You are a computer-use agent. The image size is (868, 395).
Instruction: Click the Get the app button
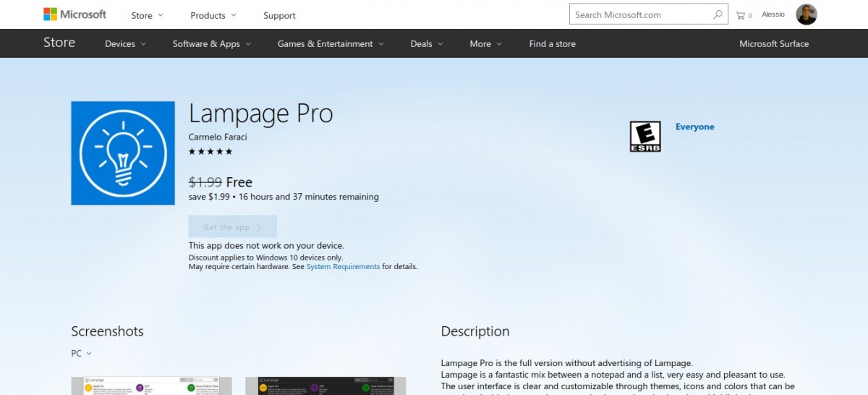[233, 226]
